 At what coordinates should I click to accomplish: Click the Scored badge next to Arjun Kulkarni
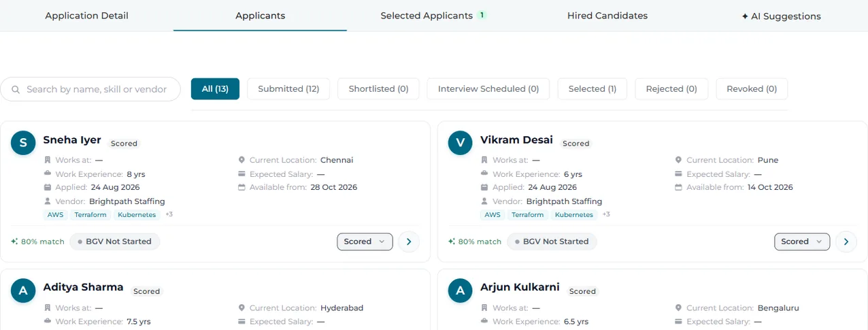582,291
